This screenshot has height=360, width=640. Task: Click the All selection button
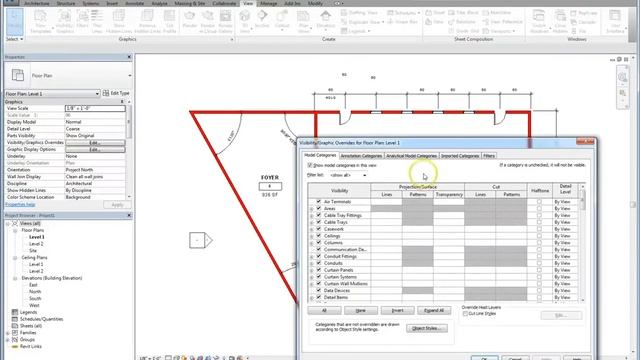click(324, 311)
